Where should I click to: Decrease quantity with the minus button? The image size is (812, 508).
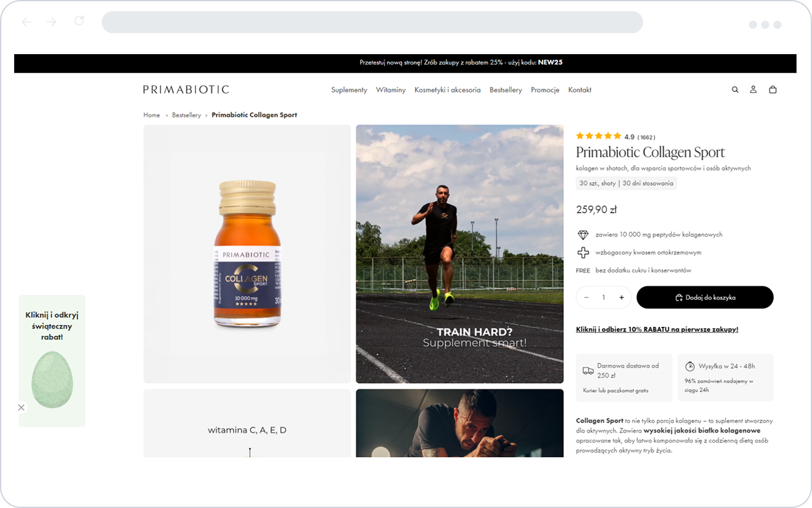[x=586, y=297]
